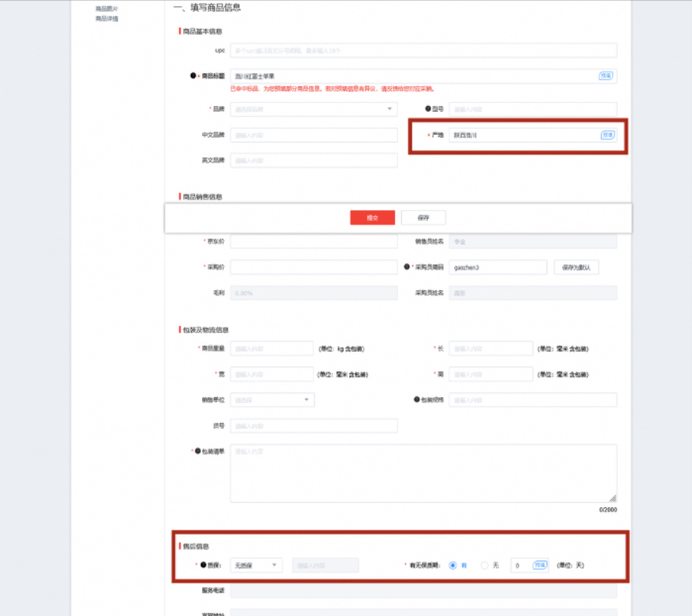The image size is (692, 616).
Task: Expand the 销售单位 dropdown
Action: [x=272, y=400]
